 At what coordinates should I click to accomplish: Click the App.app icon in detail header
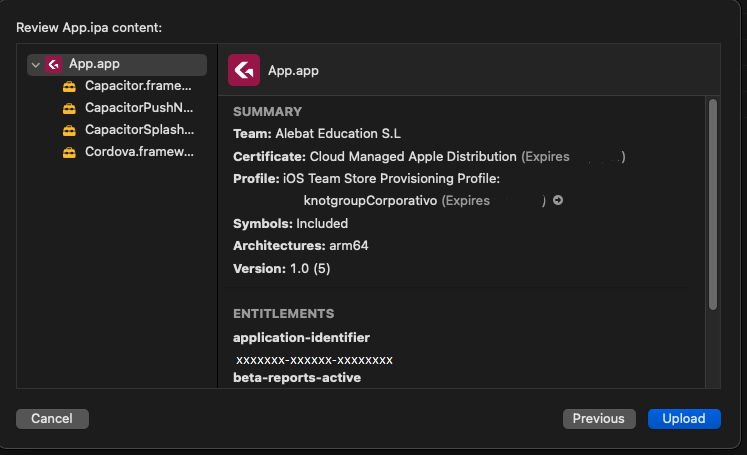tap(244, 71)
